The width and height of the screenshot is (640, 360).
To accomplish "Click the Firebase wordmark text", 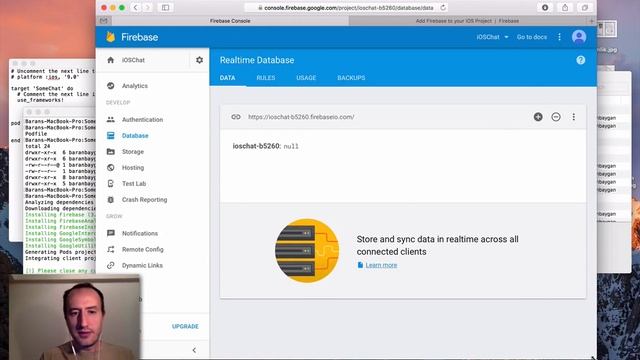I will click(x=140, y=37).
